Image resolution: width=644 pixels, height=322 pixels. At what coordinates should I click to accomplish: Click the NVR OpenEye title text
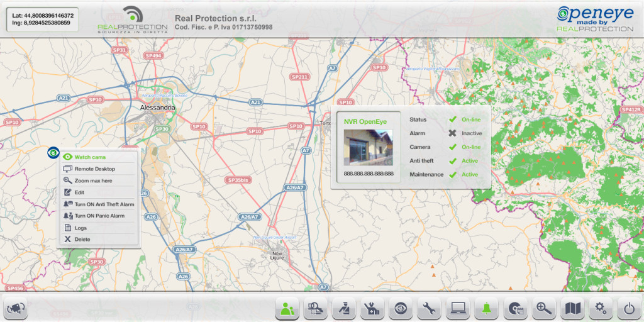click(365, 121)
